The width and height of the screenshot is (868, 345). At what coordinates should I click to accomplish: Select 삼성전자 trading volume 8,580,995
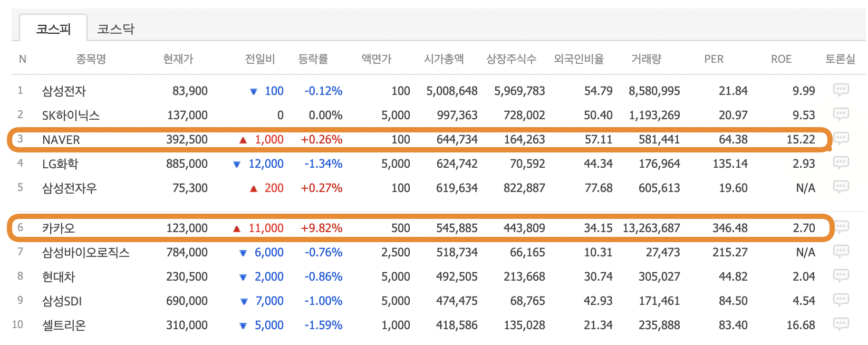point(654,91)
